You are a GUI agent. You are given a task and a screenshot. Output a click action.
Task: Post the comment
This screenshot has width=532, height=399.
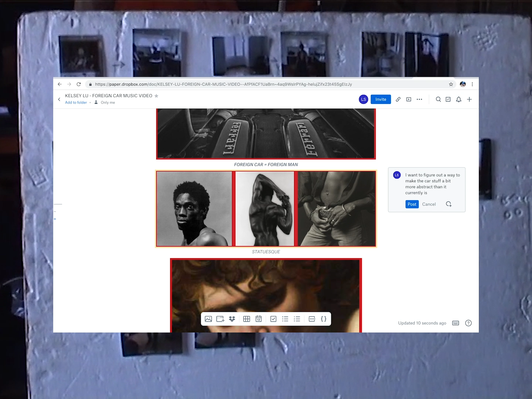412,204
